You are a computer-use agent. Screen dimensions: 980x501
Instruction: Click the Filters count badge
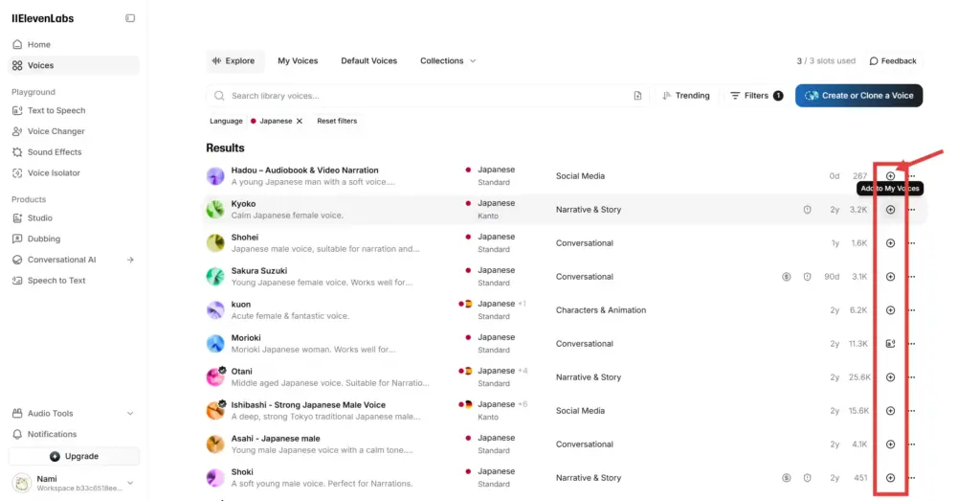[778, 96]
